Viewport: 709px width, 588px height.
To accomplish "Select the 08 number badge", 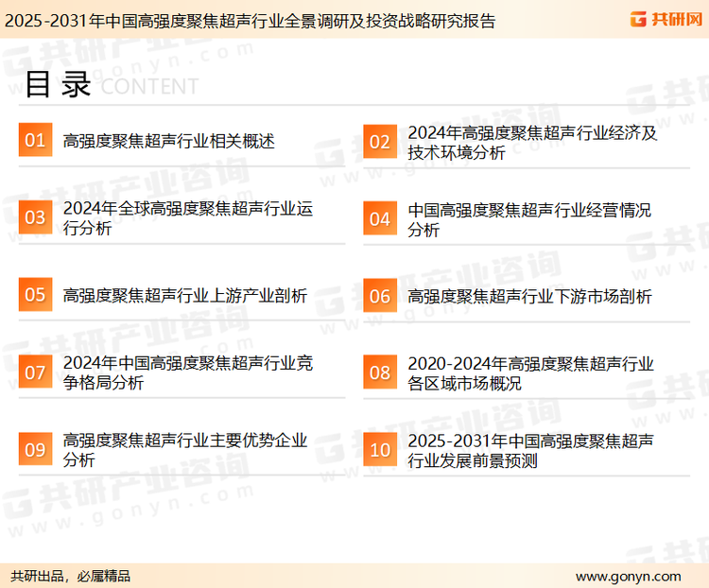I will (380, 372).
